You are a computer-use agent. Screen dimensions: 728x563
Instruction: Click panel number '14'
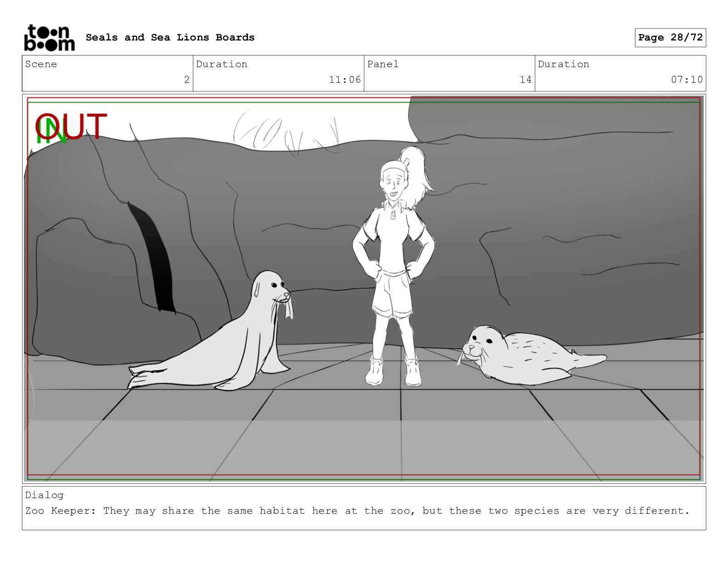coord(525,80)
